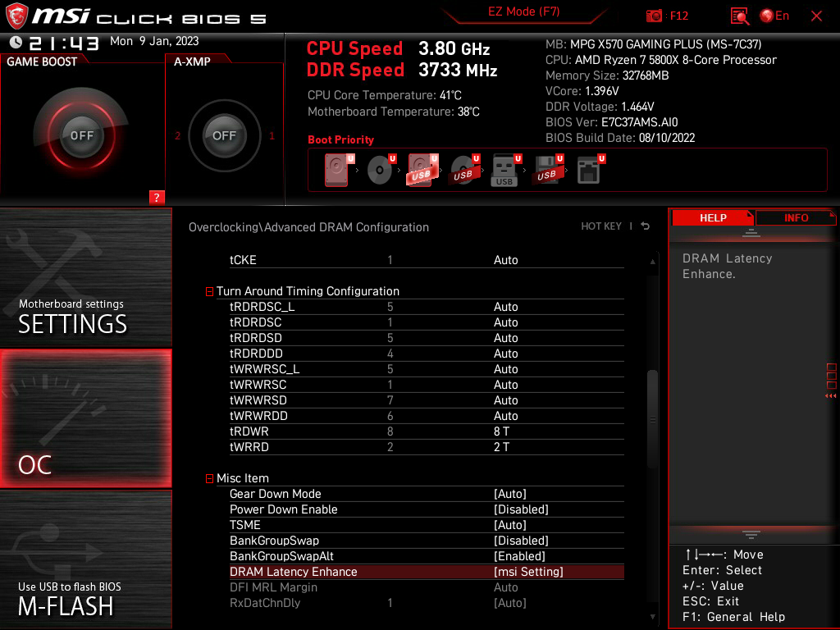Switch to the INFO tab
840x630 pixels.
(x=796, y=217)
